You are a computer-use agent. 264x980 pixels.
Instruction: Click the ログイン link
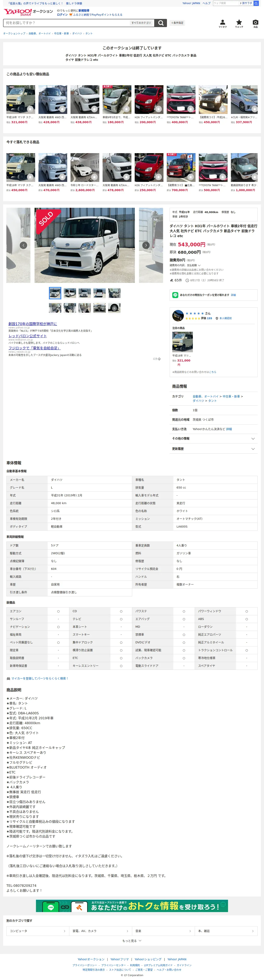[62, 15]
